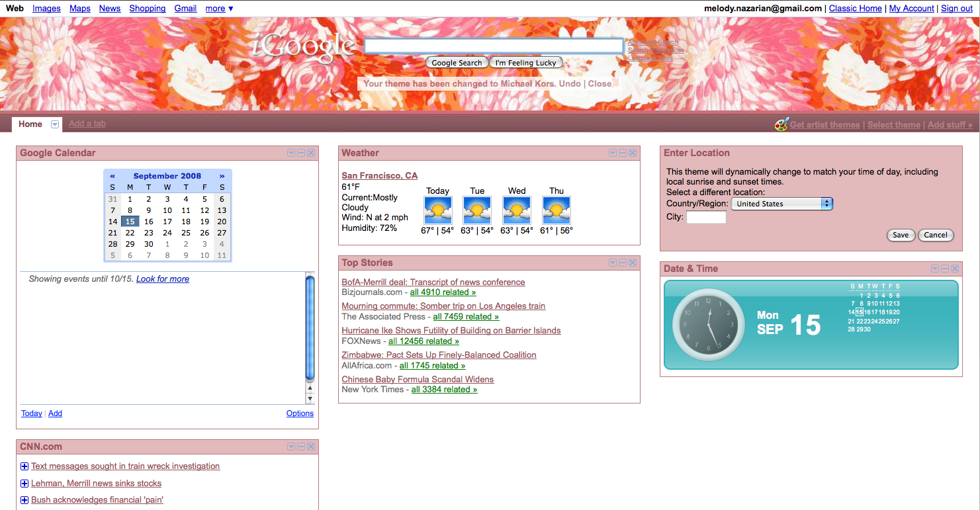980x510 pixels.
Task: Select the Home tab
Action: point(30,124)
